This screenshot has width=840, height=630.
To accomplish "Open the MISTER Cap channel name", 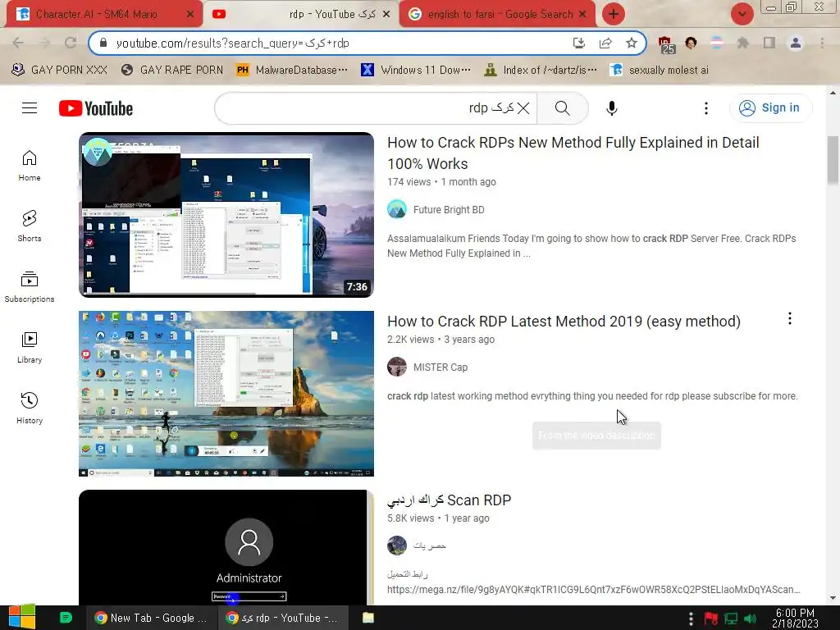I will coord(441,367).
